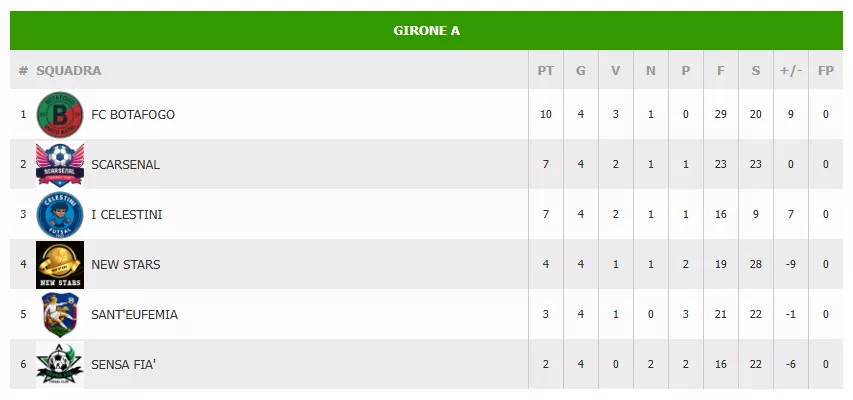Open the SENSA FIA' team name
853x400 pixels.
(x=123, y=365)
